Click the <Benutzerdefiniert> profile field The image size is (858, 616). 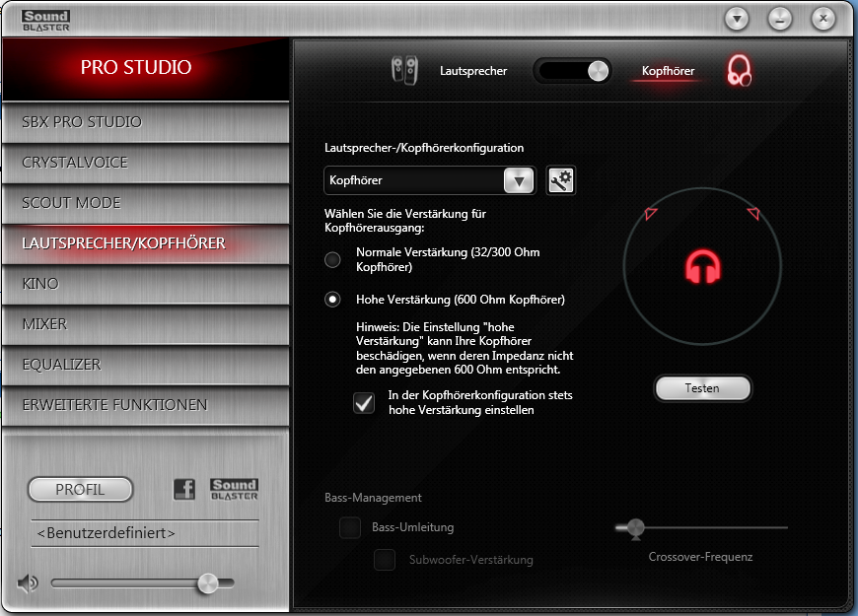145,533
